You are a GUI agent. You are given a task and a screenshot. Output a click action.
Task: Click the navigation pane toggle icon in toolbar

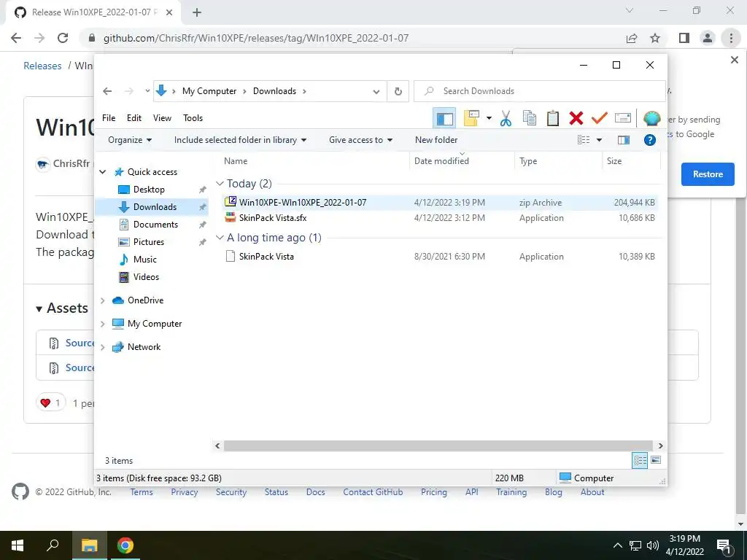coord(444,118)
